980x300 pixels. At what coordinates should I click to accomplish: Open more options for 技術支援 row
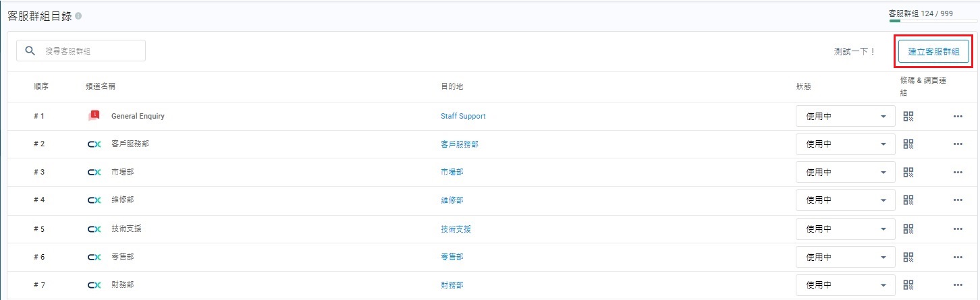click(958, 229)
